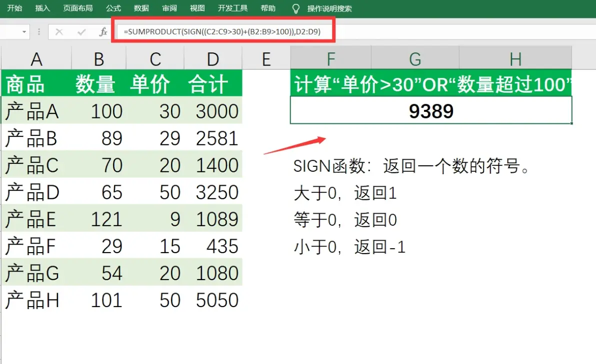Select unit price cell 29
The height and width of the screenshot is (364, 596).
click(155, 137)
